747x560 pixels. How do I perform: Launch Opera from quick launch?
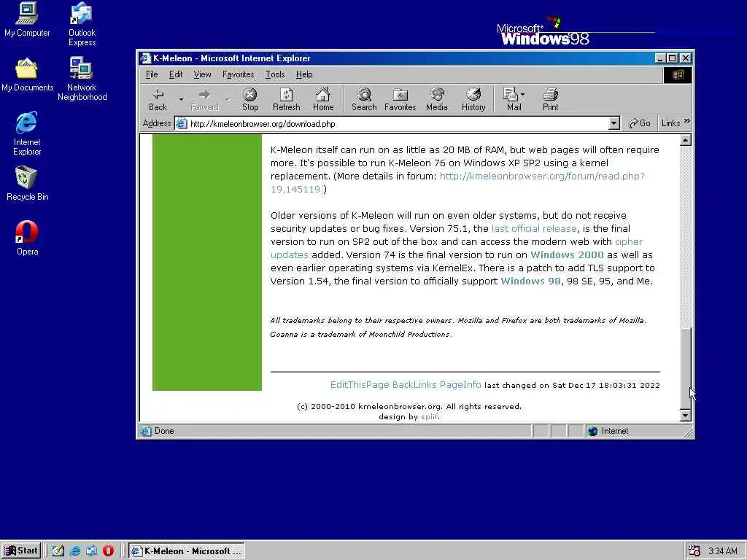coord(108,551)
